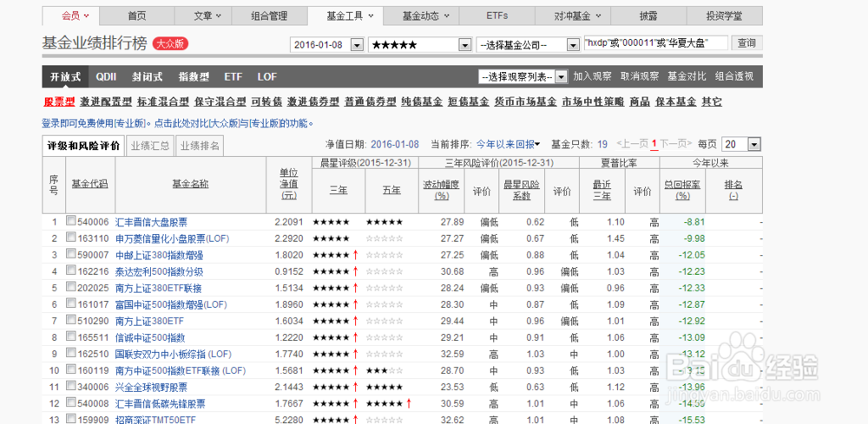Sort by 单位净值 column header
Image resolution: width=868 pixels, height=424 pixels.
[x=288, y=184]
